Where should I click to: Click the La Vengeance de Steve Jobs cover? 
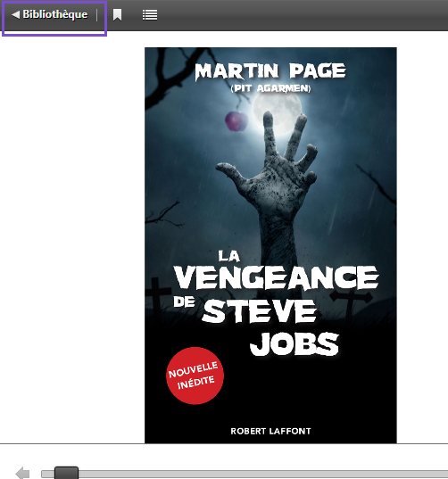270,245
